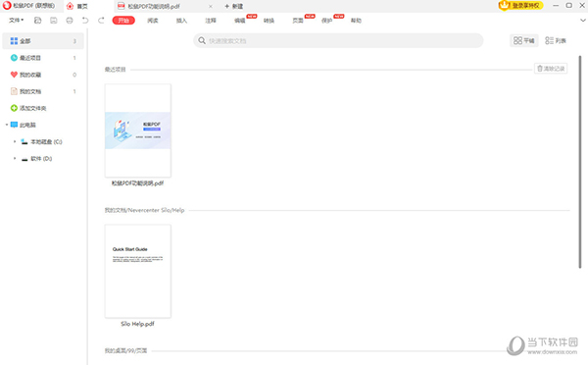Expand the 本地磁盘 (C:) drive node
The height and width of the screenshot is (365, 588).
(x=15, y=141)
